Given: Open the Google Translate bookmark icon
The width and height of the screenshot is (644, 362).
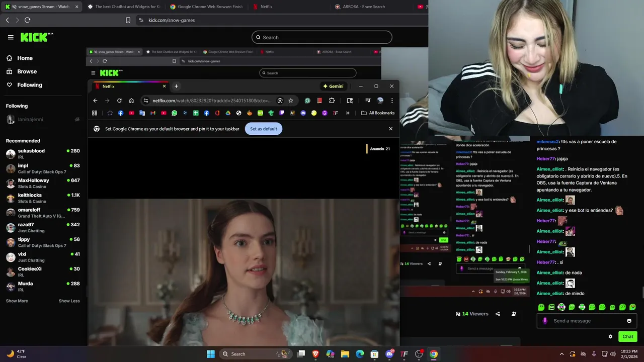Looking at the screenshot, I should pos(142,113).
